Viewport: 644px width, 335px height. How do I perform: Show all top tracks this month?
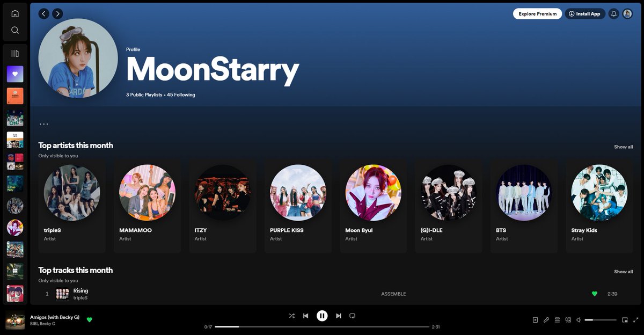pyautogui.click(x=623, y=272)
